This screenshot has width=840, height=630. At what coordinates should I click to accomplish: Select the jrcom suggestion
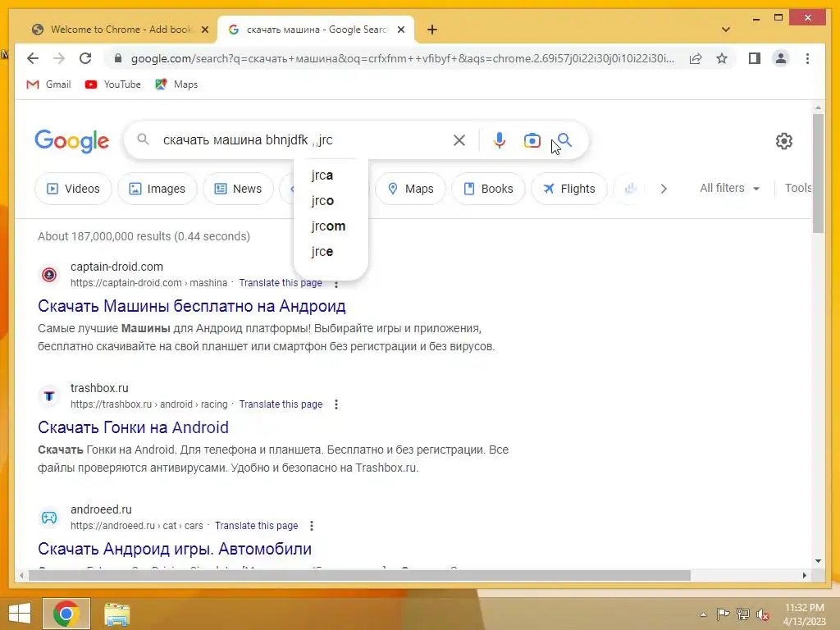pos(331,226)
